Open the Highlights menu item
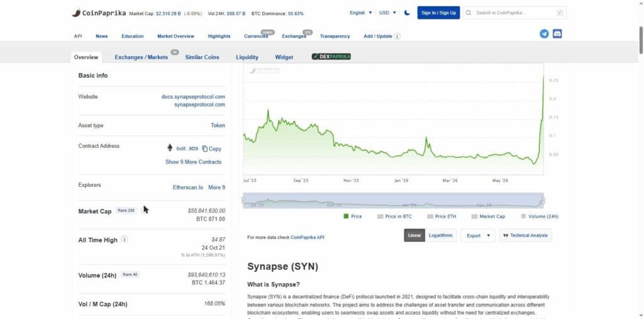 tap(219, 36)
